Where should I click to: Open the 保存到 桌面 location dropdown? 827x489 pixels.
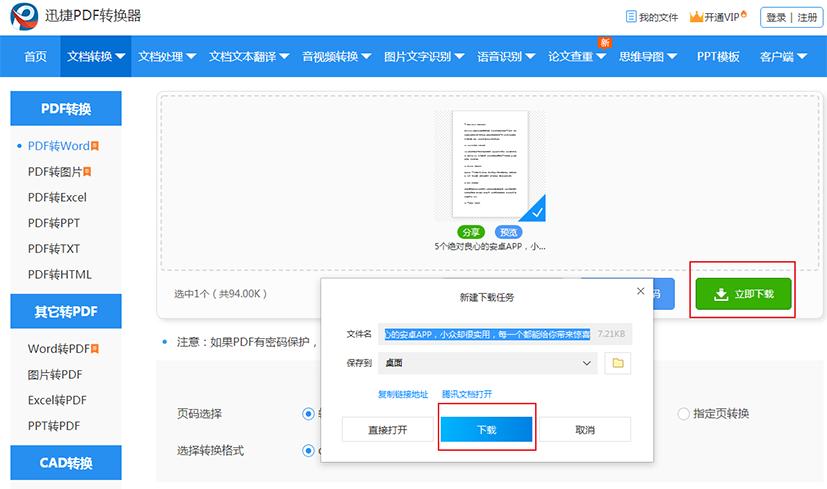click(488, 363)
